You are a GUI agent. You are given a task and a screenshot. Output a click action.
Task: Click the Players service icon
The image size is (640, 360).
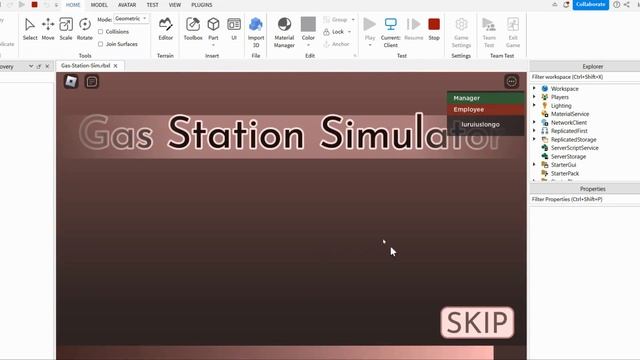pyautogui.click(x=544, y=97)
